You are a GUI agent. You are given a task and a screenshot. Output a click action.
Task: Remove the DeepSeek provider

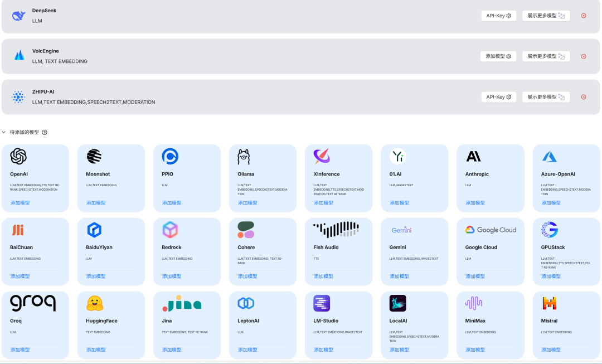coord(584,16)
